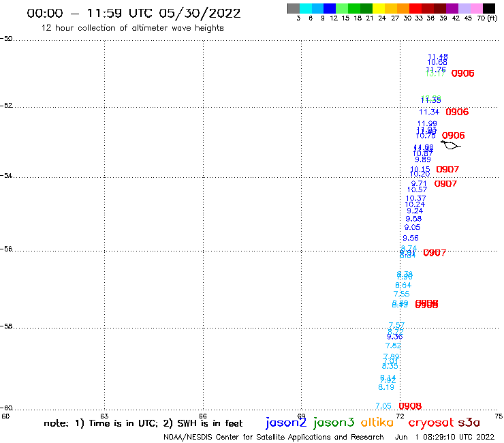Click the latitude axis label -58
The width and height of the screenshot is (504, 443).
coord(6,326)
